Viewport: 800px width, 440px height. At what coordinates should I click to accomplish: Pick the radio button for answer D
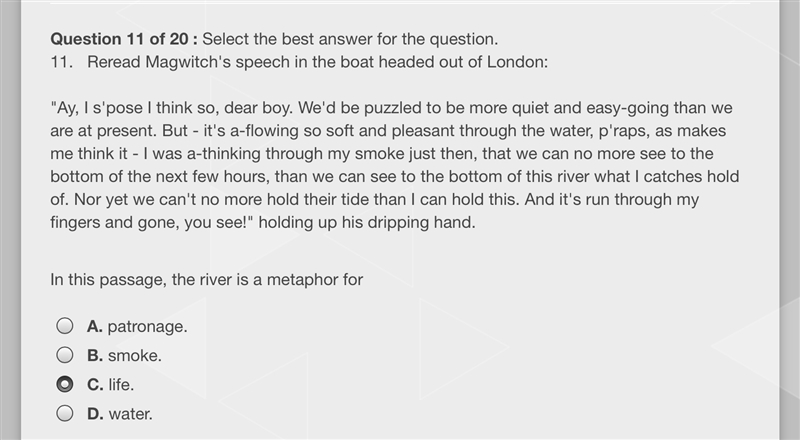point(65,413)
